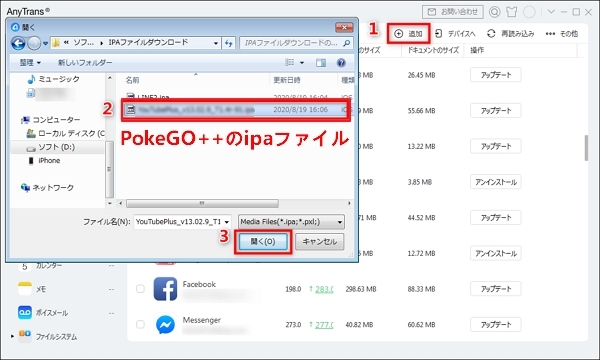
Task: Click the デバイスへ (to device) toolbar button
Action: 455,34
